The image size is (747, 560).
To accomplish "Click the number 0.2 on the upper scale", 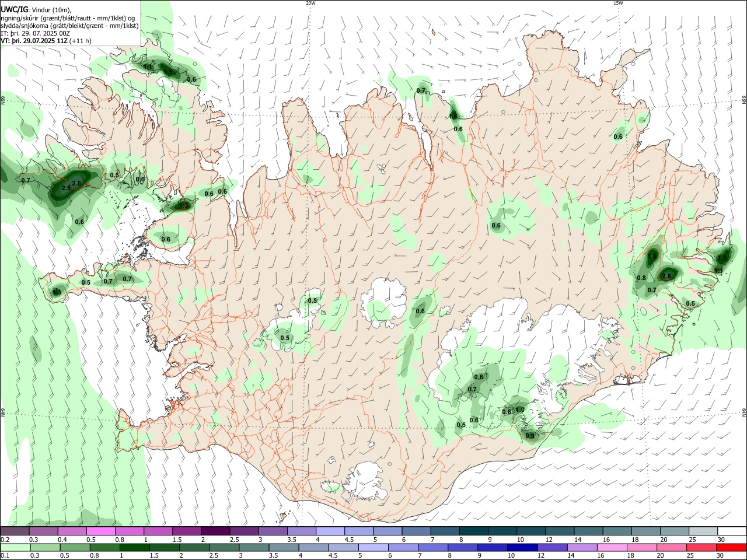I will coord(5,540).
